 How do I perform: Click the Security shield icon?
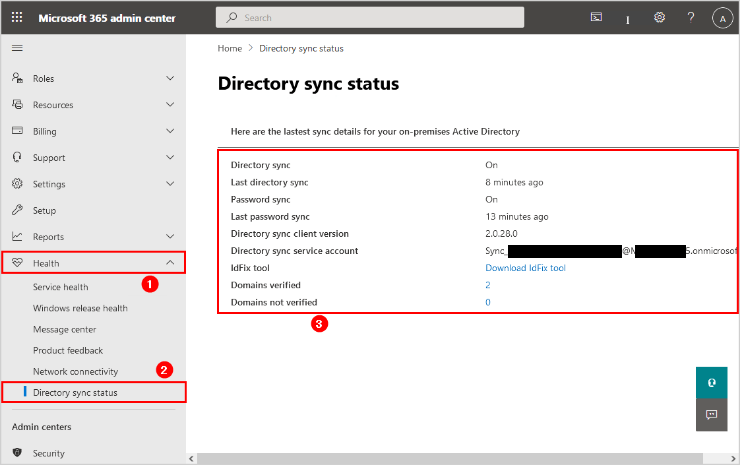(18, 453)
